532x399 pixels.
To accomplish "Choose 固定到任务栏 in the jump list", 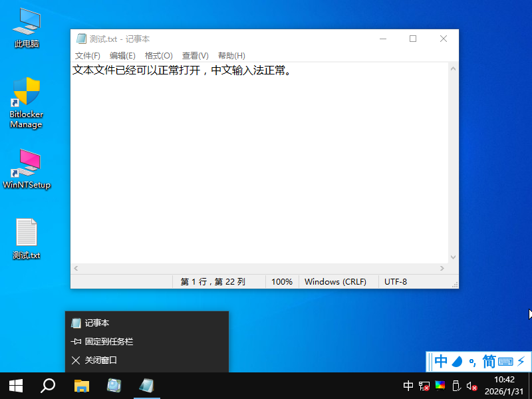I will tap(109, 342).
